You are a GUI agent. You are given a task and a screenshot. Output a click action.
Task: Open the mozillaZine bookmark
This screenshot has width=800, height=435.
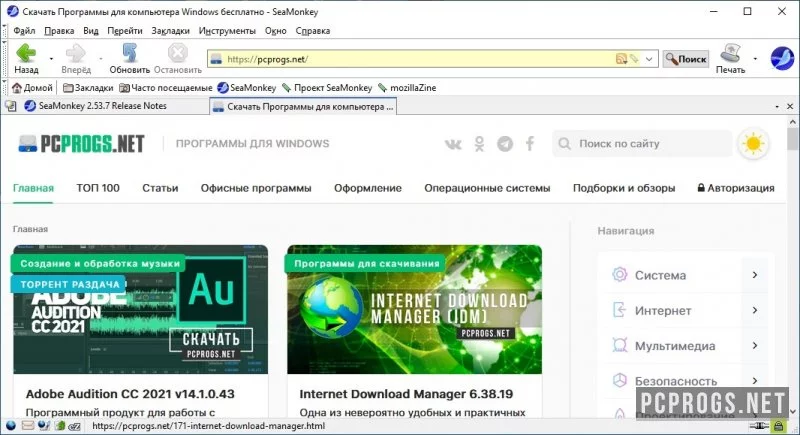pos(407,88)
